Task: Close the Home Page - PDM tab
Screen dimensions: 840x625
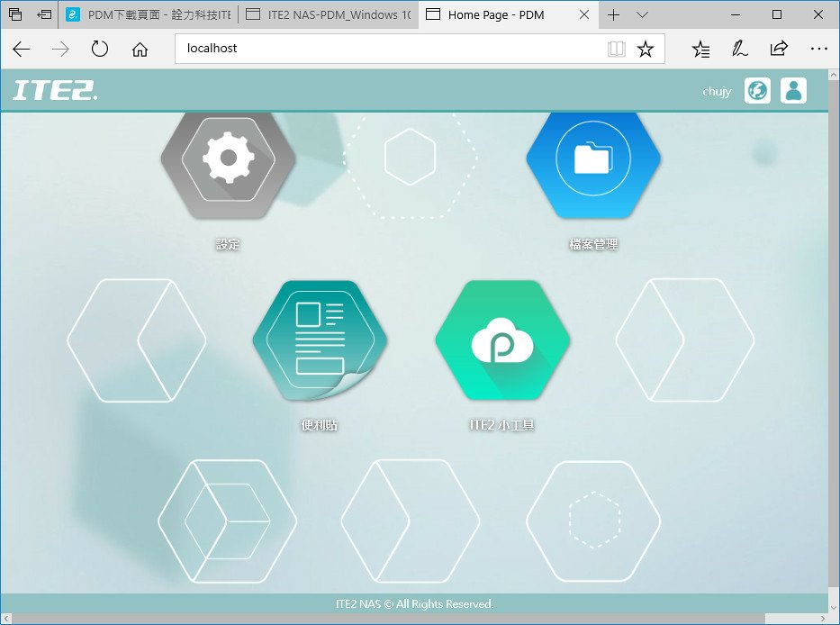Action: [x=584, y=14]
